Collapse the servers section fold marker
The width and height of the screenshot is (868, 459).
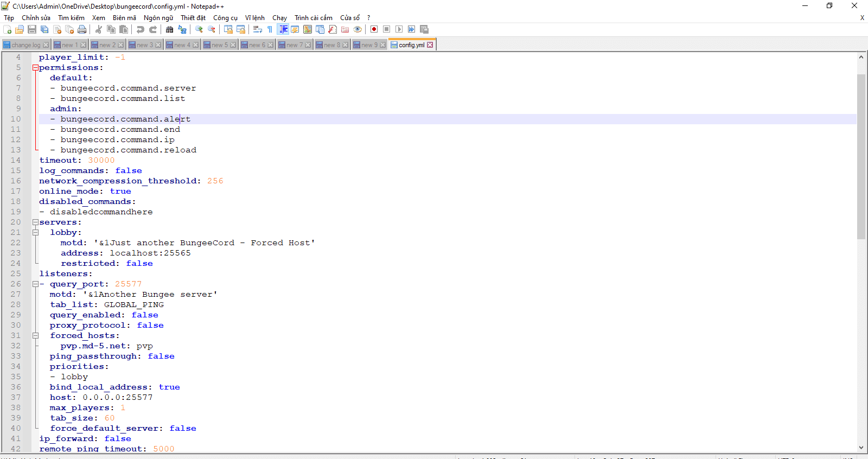35,222
